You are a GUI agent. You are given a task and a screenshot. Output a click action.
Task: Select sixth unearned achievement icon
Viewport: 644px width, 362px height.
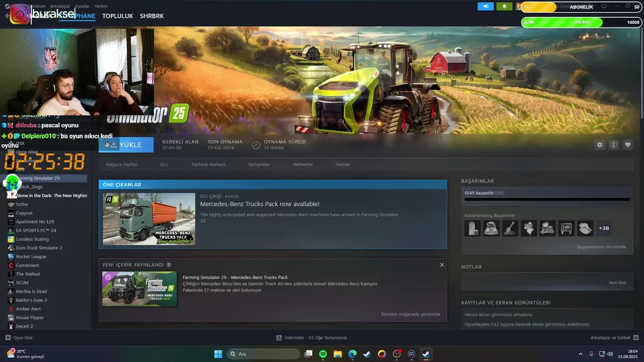point(567,228)
